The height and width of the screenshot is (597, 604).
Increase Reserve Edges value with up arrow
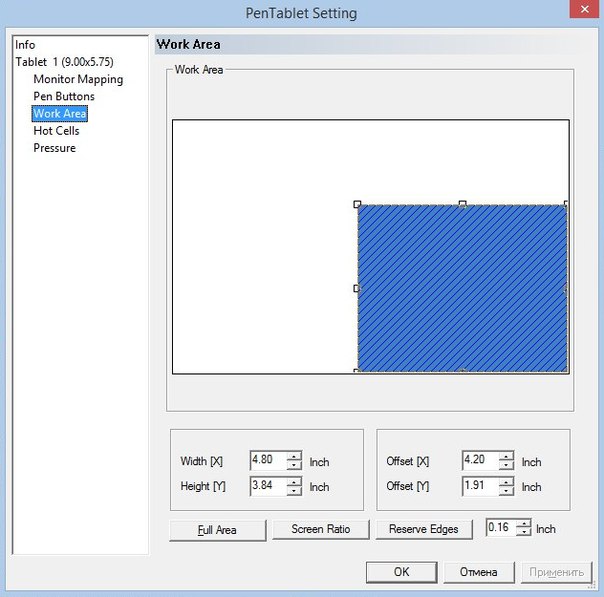(x=523, y=523)
